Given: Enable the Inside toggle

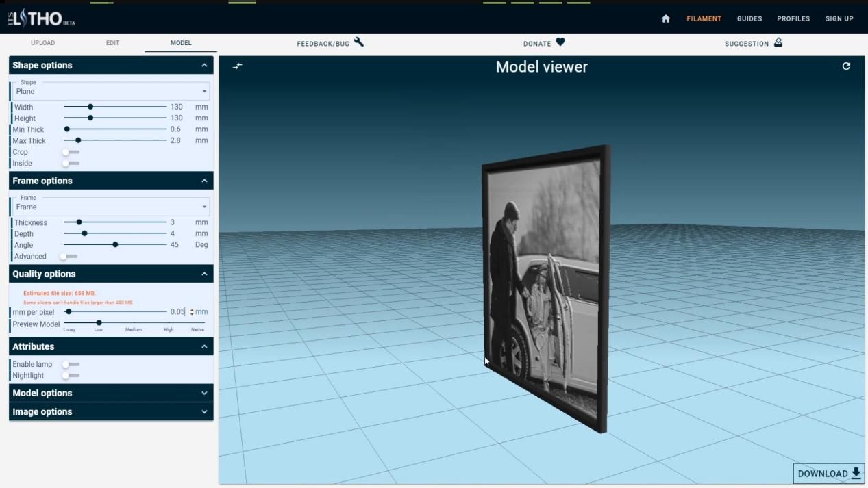Looking at the screenshot, I should [71, 164].
